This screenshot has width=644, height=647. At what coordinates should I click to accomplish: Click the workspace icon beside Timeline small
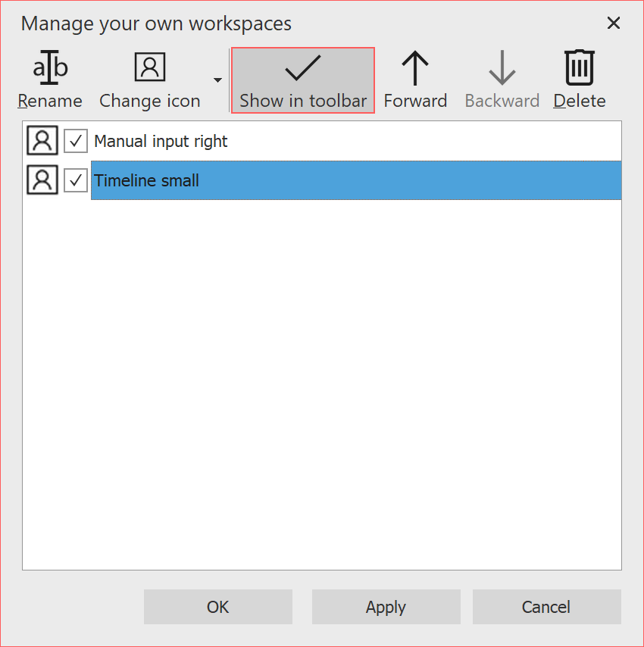[42, 180]
